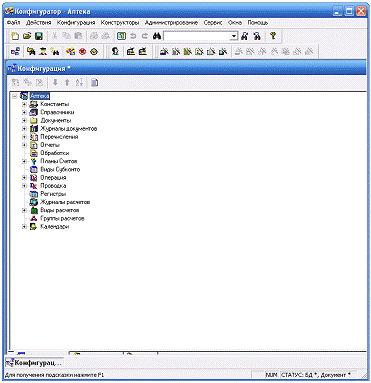
Task: Click the New file toolbar icon
Action: coord(15,36)
